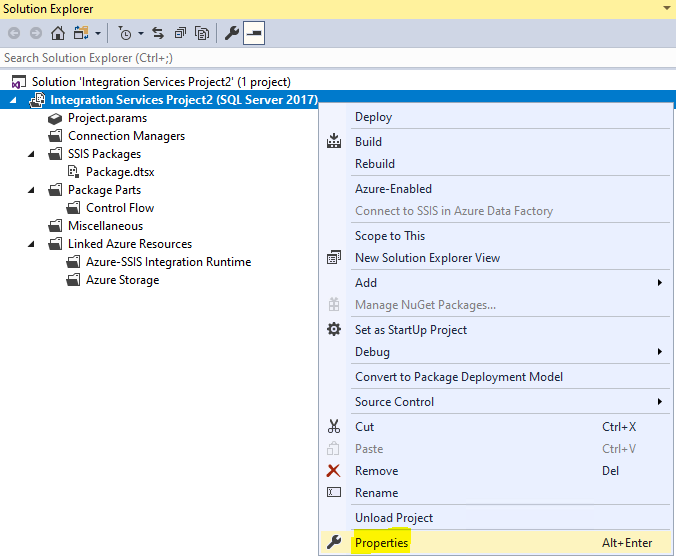676x556 pixels.
Task: Click the Package.dtsx file icon
Action: [x=73, y=172]
